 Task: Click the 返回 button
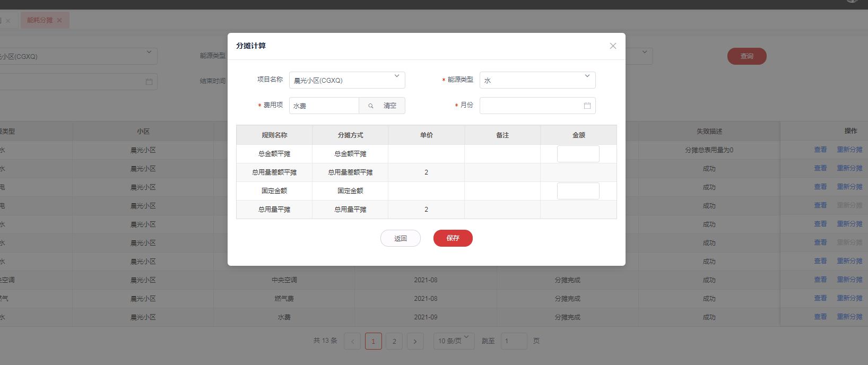(401, 238)
